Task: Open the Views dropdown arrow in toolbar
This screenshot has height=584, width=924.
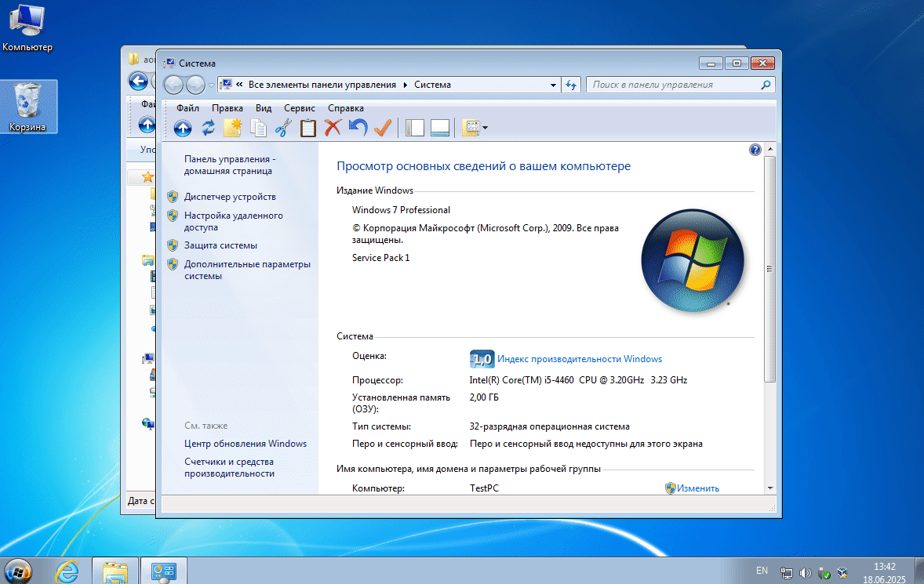Action: click(x=485, y=128)
